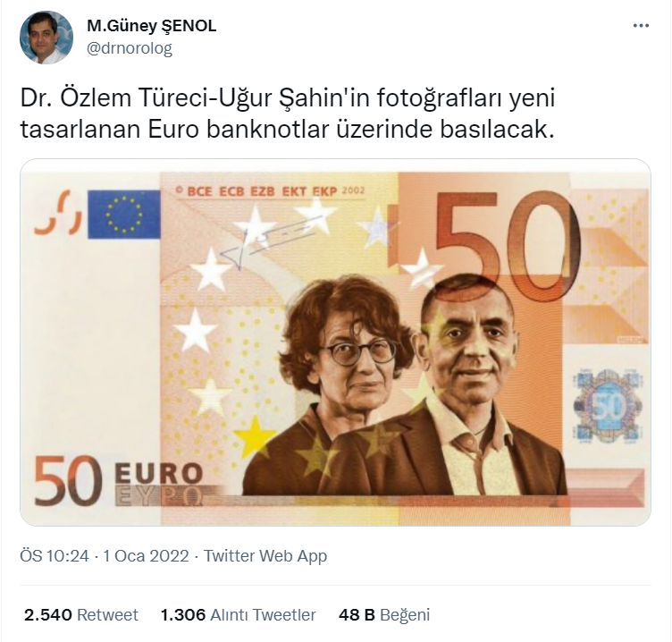Click the Twitter Web App source link

(x=265, y=556)
